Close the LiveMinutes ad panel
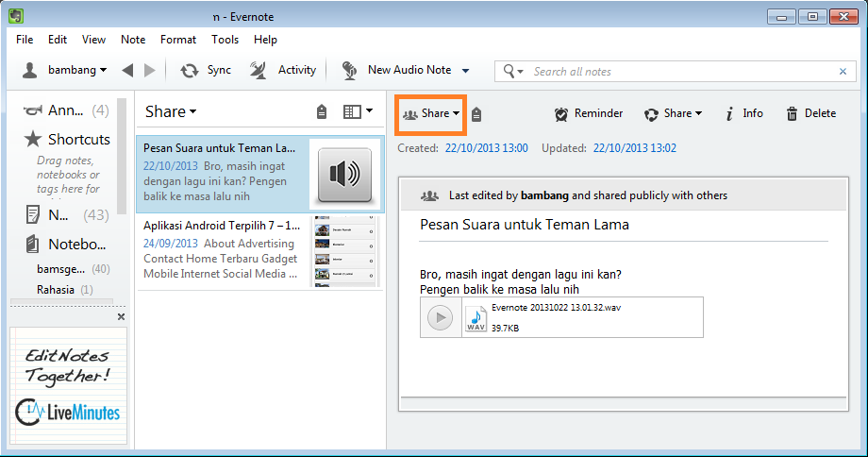This screenshot has height=457, width=868. 121,317
